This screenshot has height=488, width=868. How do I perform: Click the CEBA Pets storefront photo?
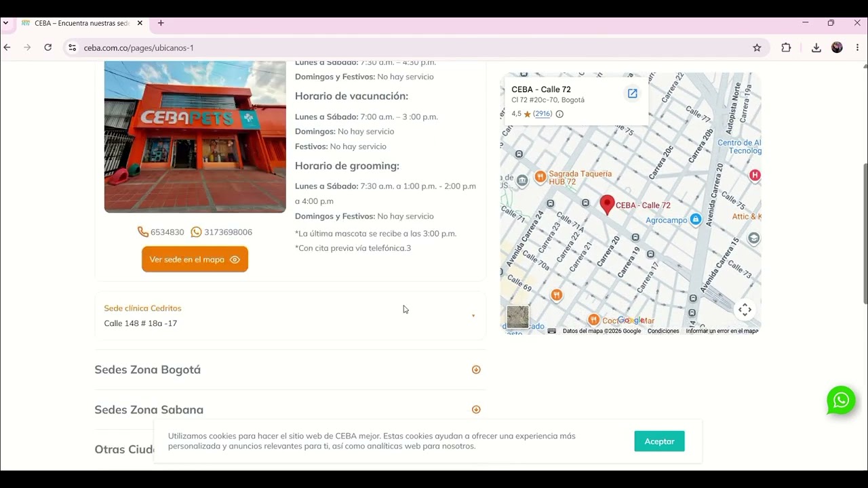(x=195, y=137)
